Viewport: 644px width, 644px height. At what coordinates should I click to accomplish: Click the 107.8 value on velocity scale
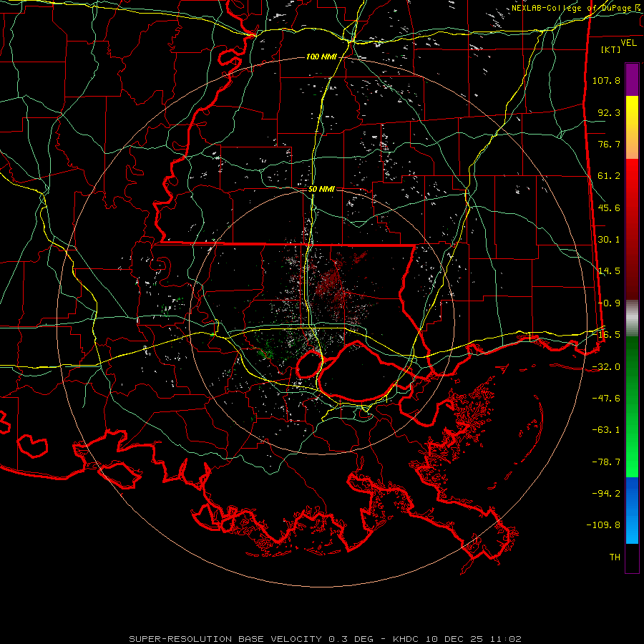click(x=606, y=80)
